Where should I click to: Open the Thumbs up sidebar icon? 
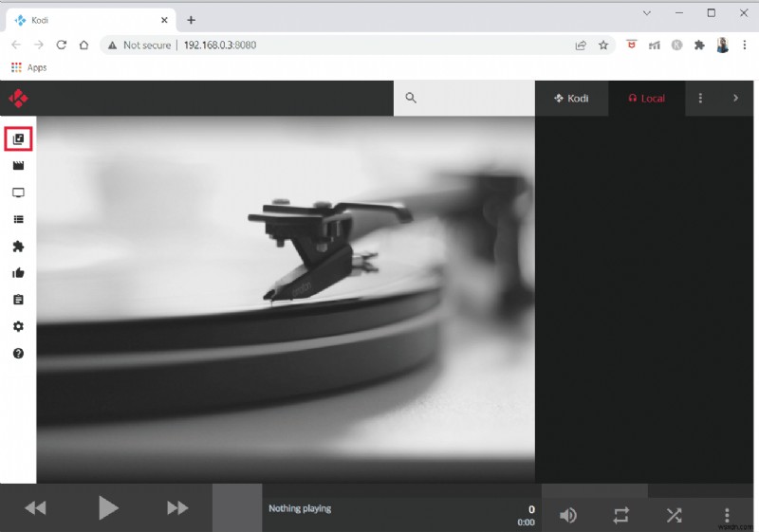click(18, 273)
